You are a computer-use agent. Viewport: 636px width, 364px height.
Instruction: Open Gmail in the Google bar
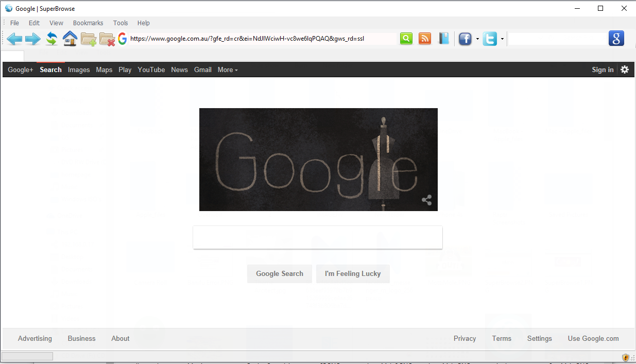pos(203,70)
